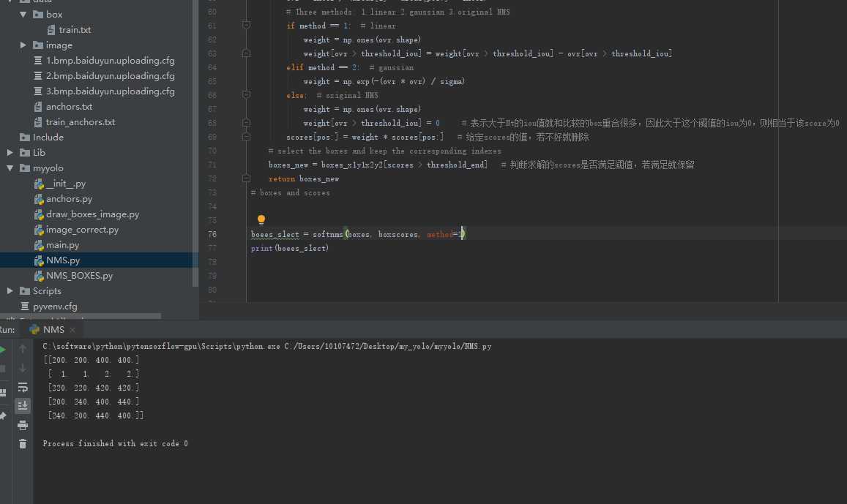Clear all console output with trash icon
The height and width of the screenshot is (504, 847).
[23, 443]
